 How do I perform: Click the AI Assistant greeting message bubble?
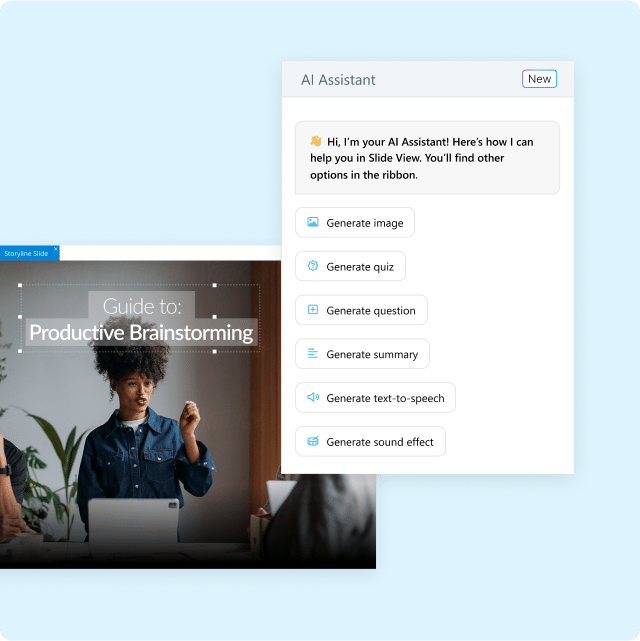point(427,158)
